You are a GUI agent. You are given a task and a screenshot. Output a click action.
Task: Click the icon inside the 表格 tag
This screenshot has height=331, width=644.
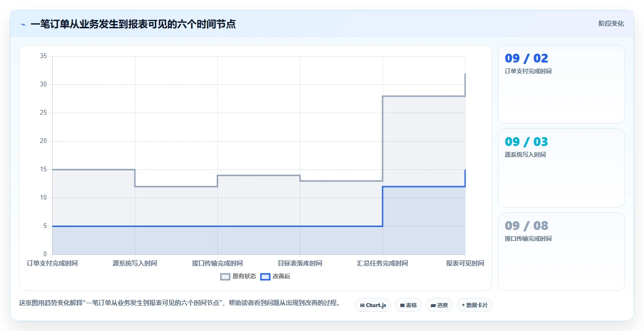[x=402, y=305]
